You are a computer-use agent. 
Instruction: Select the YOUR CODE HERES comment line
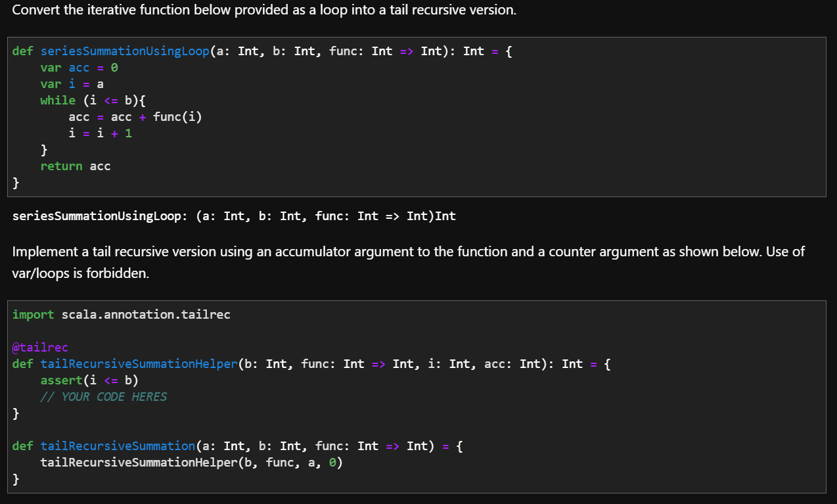pos(103,396)
